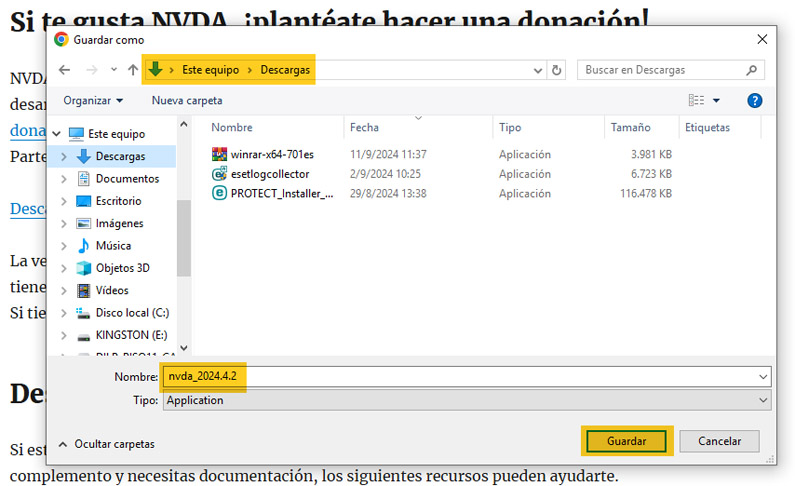Sort files by the Fecha column
795x486 pixels.
tap(364, 127)
